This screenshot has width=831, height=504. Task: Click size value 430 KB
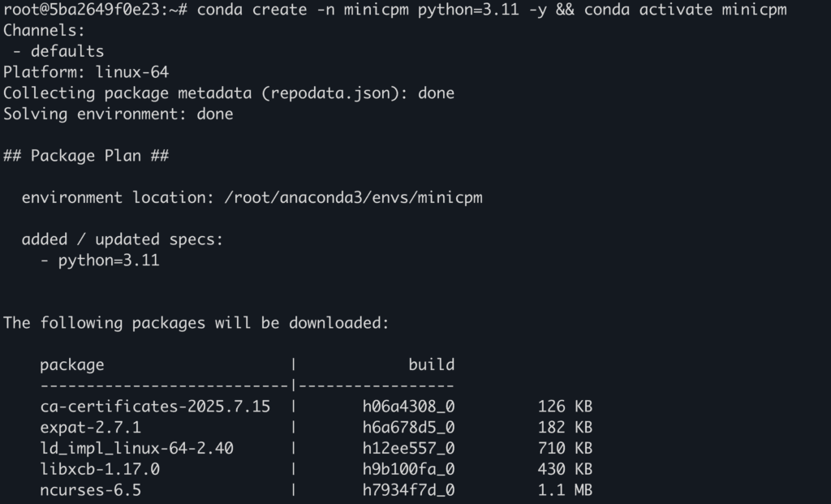pyautogui.click(x=565, y=469)
